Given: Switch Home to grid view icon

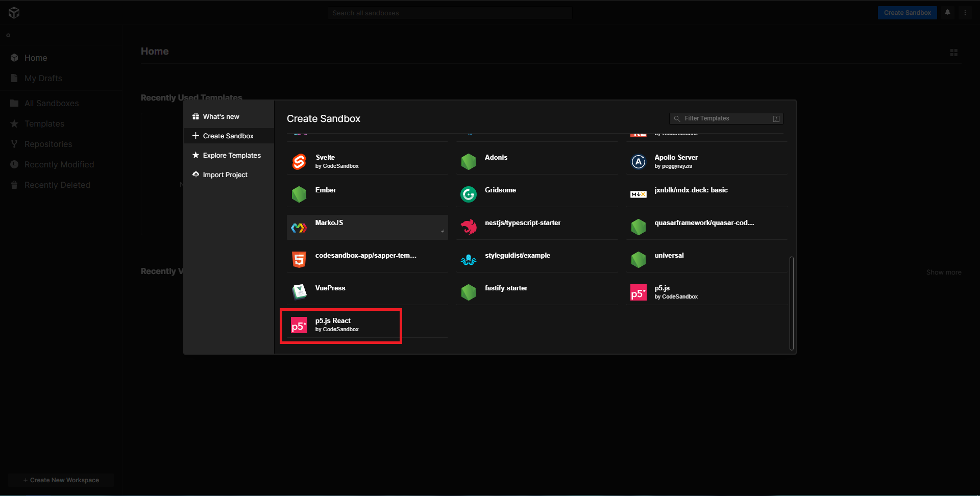Looking at the screenshot, I should (953, 53).
